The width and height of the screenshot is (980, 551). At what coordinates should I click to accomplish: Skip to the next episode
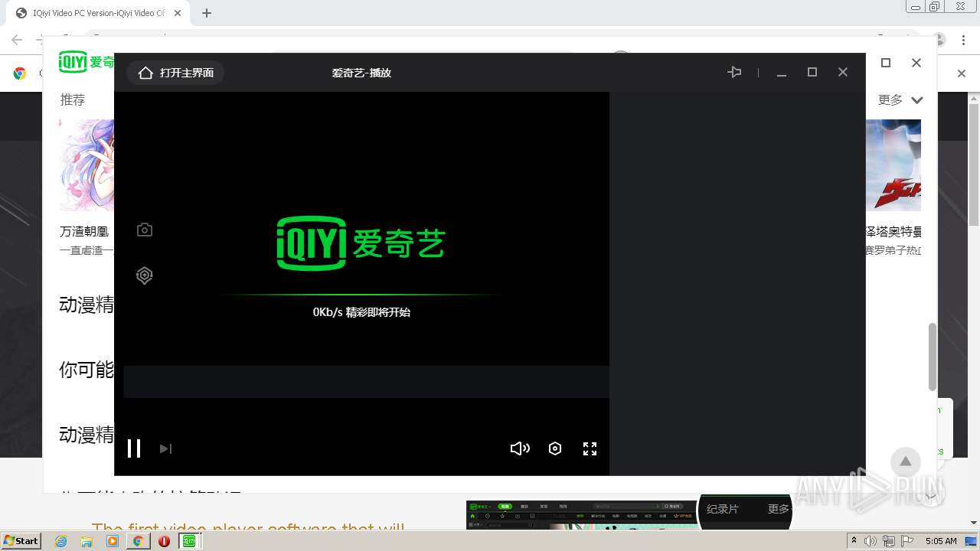coord(165,448)
